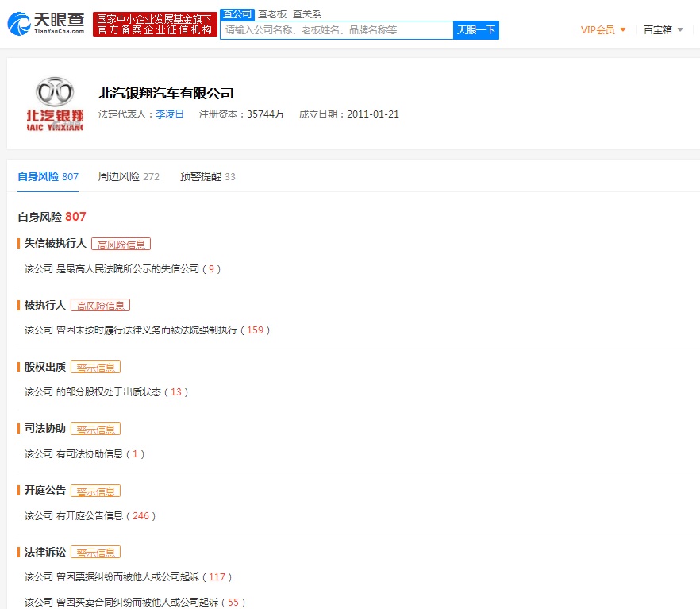Open the 司法协助信息 count (1) link
Image resolution: width=700 pixels, height=609 pixels.
(135, 454)
